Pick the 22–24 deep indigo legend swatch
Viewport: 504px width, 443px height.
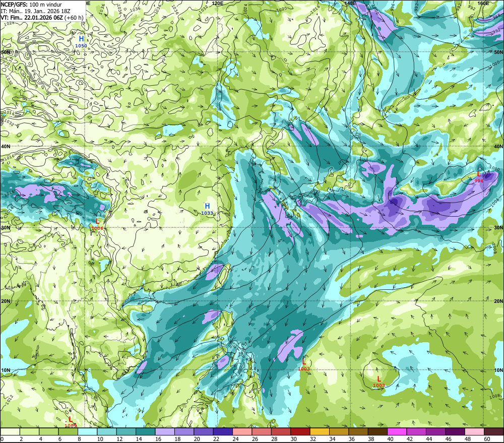coord(223,432)
